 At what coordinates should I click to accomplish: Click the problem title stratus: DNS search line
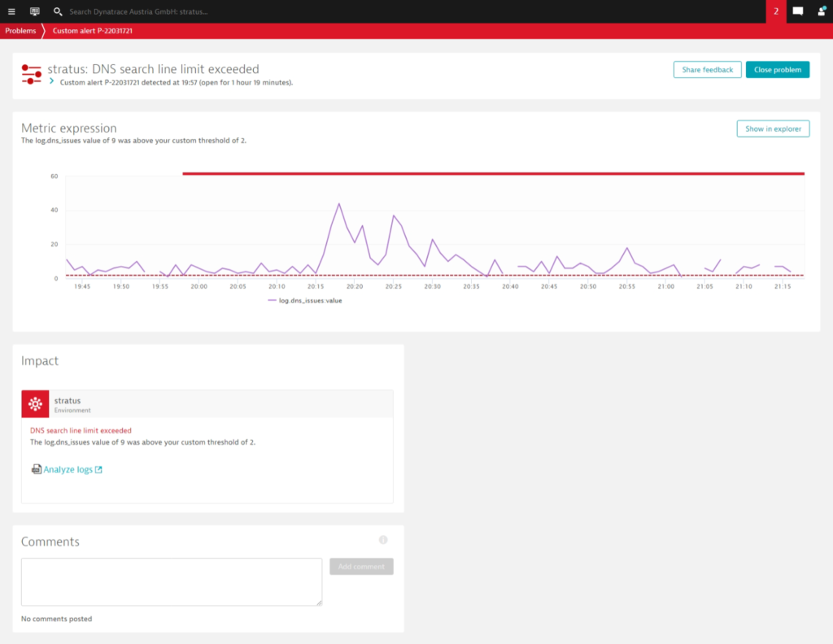click(154, 69)
